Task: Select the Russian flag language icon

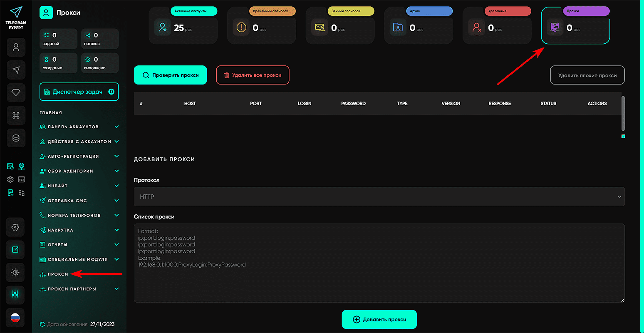Action: 15,318
